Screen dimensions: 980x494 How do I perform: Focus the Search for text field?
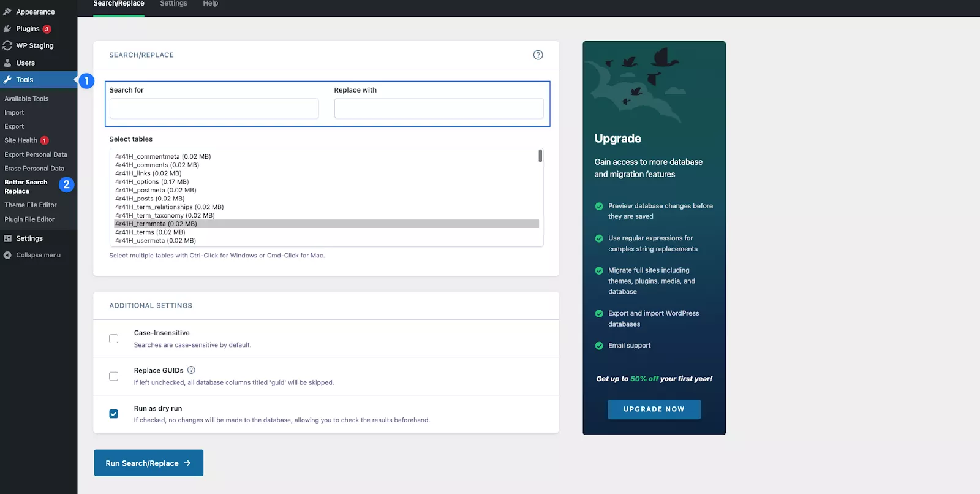point(214,108)
